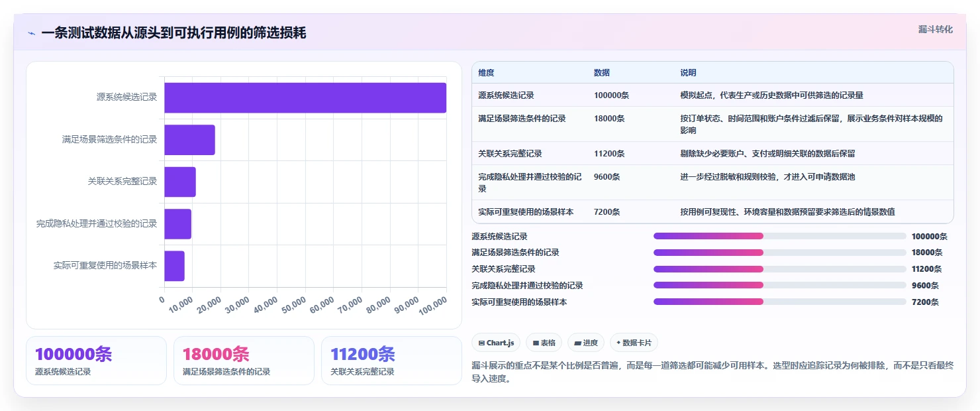Select the 进度 chip
Screen dimensions: 980x411
586,343
